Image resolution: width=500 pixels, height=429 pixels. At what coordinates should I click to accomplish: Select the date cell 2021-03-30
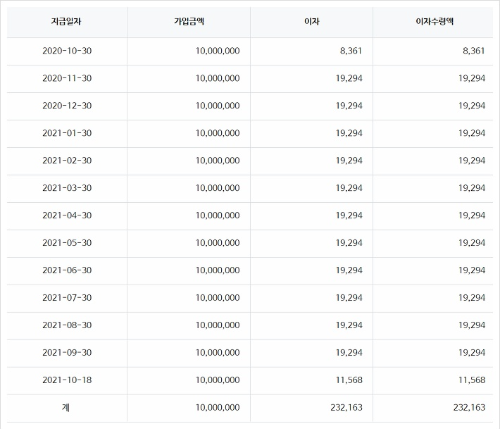tap(67, 188)
